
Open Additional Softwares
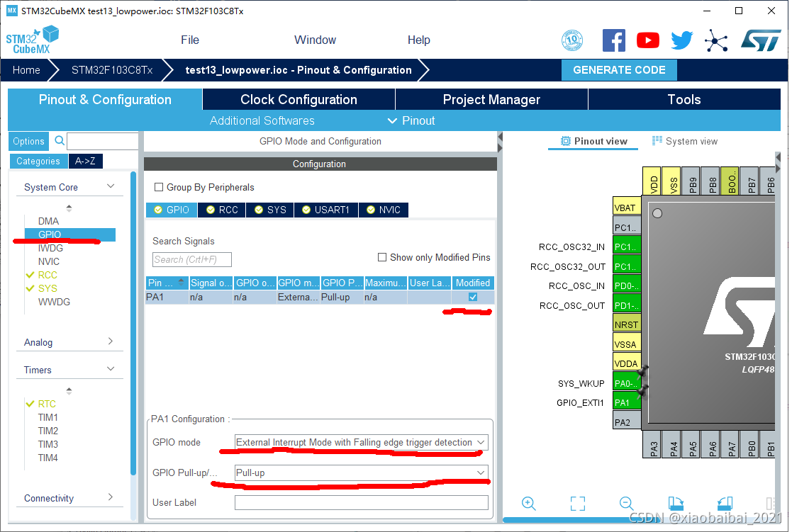coord(262,120)
